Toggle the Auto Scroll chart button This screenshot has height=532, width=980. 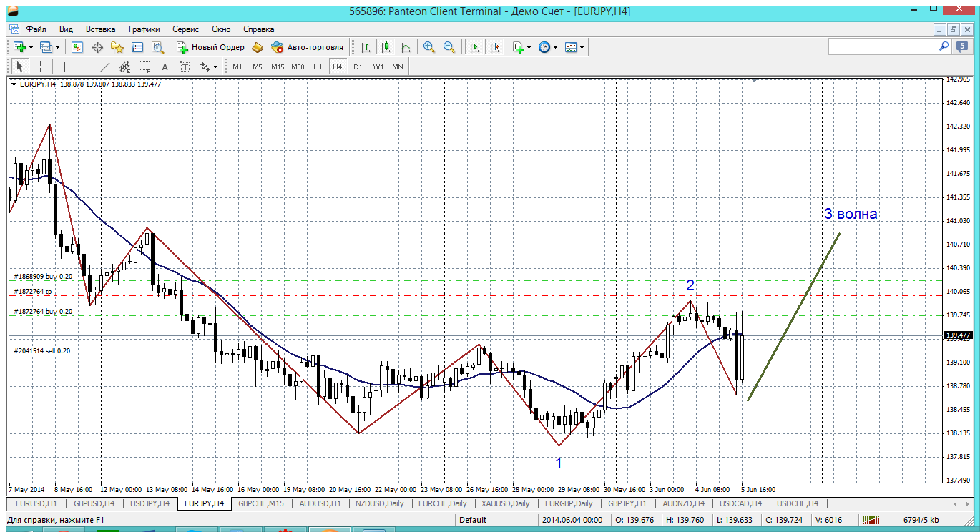pos(474,47)
